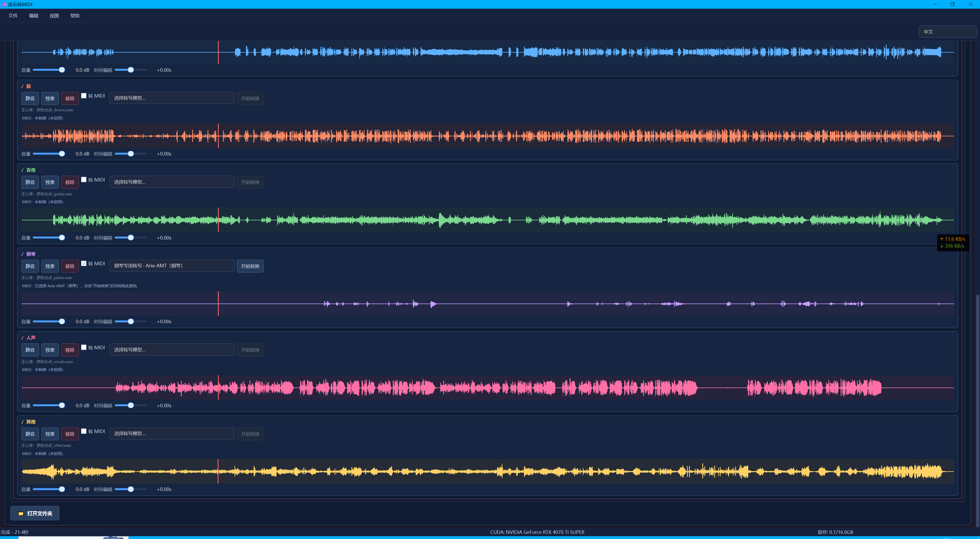Enable 转 MIDI checkbox on guitar track
This screenshot has width=980, height=539.
tap(84, 180)
